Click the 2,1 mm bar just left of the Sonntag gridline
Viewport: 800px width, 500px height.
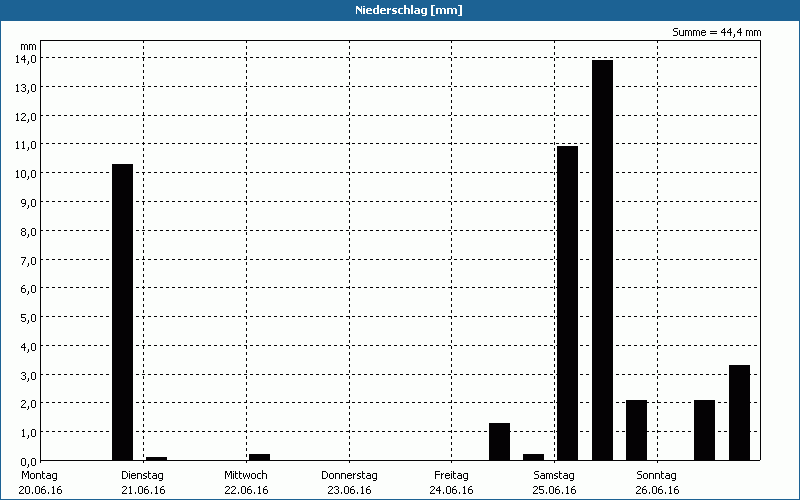tap(637, 430)
